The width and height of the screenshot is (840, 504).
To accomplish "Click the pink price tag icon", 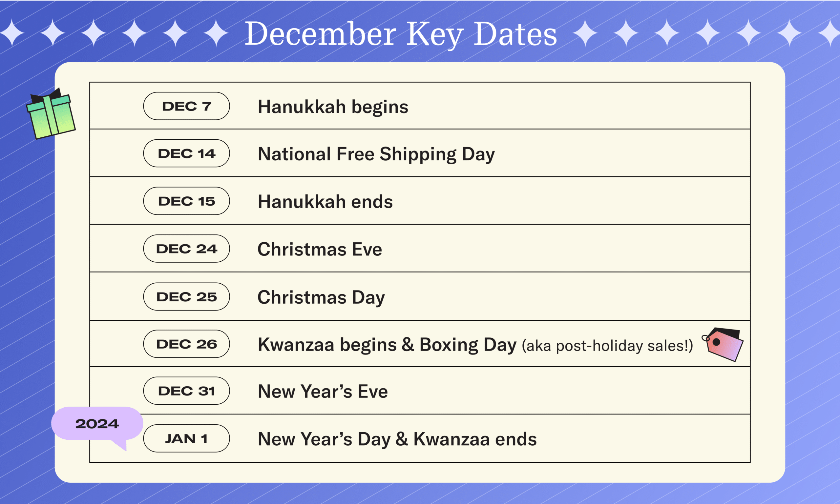I will (x=723, y=344).
